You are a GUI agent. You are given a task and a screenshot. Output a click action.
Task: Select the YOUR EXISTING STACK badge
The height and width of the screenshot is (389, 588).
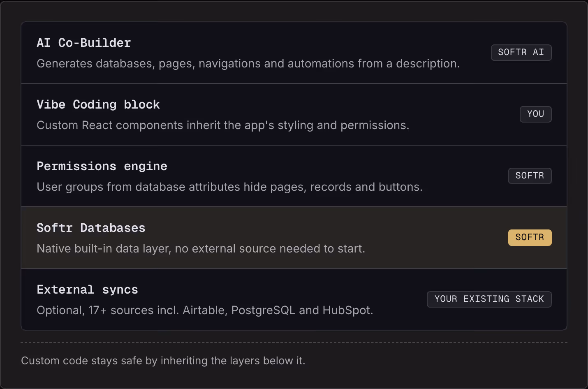point(489,299)
